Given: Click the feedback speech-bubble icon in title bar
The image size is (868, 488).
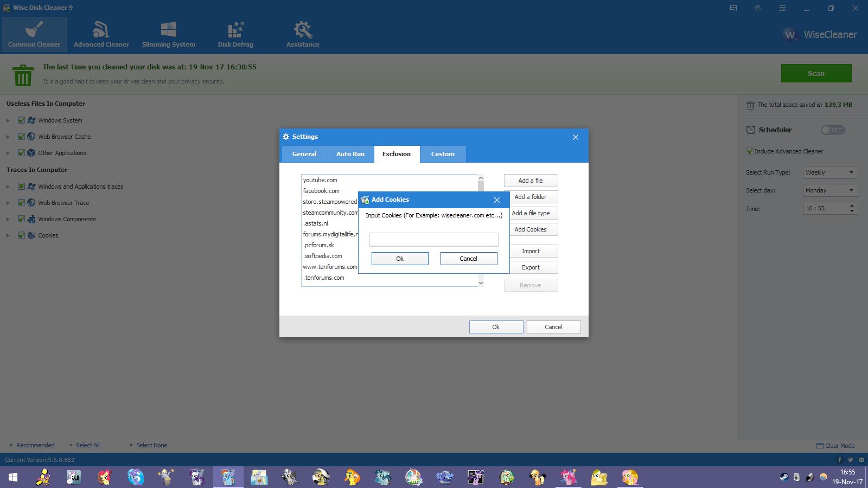Looking at the screenshot, I should (x=733, y=8).
